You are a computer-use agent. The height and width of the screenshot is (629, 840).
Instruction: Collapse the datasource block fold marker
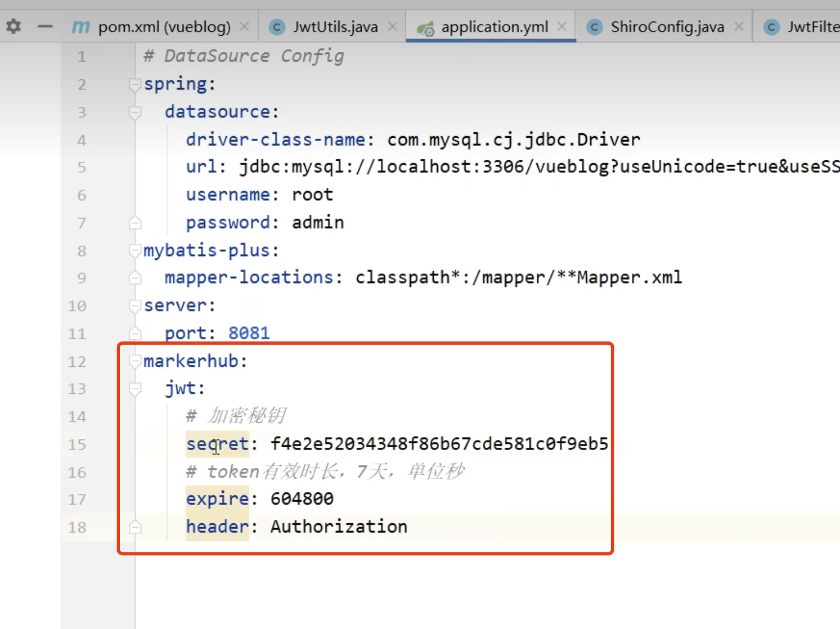coord(135,112)
